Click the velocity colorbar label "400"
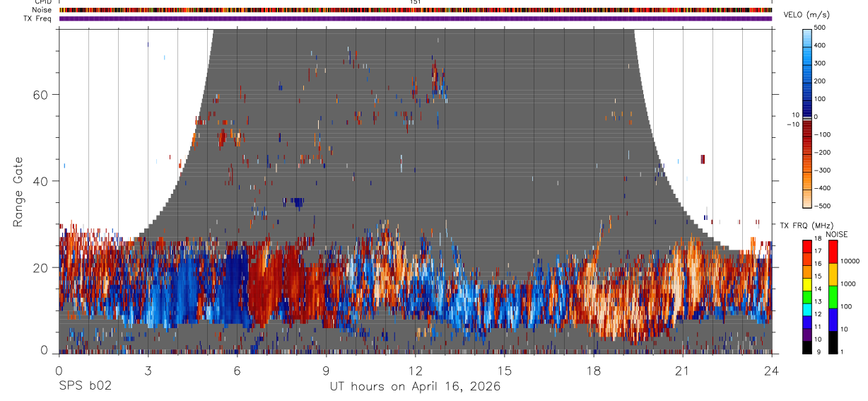The height and width of the screenshot is (401, 868). click(820, 45)
